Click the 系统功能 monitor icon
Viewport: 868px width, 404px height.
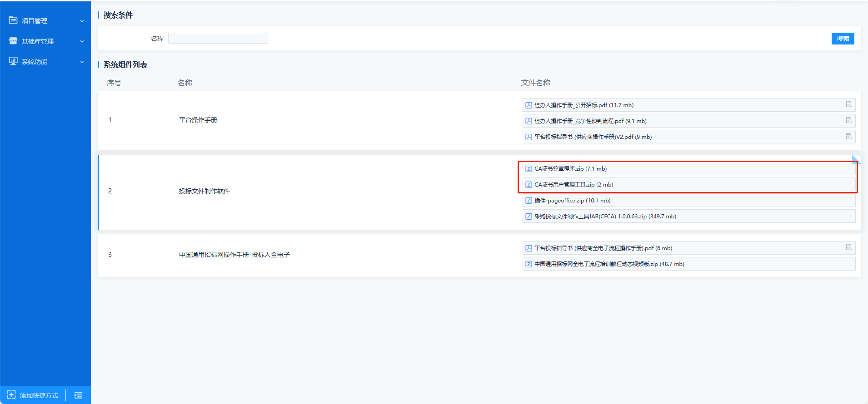coord(13,61)
